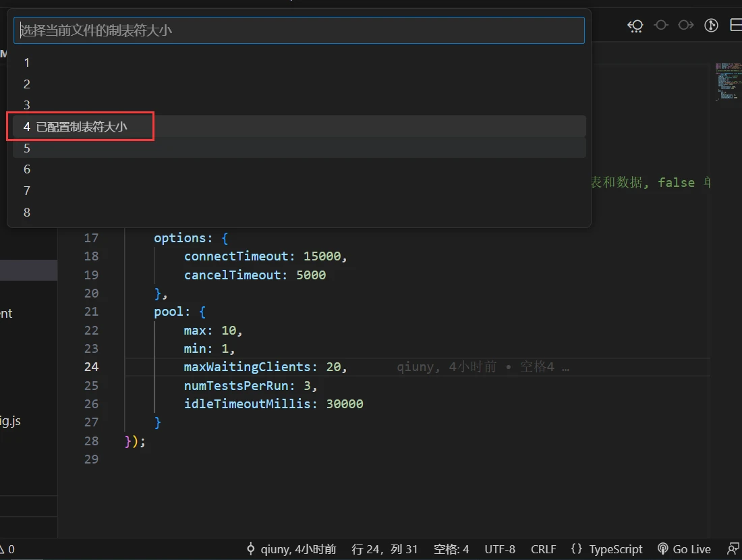The height and width of the screenshot is (560, 742).
Task: Click the split editor layout icon
Action: (735, 26)
